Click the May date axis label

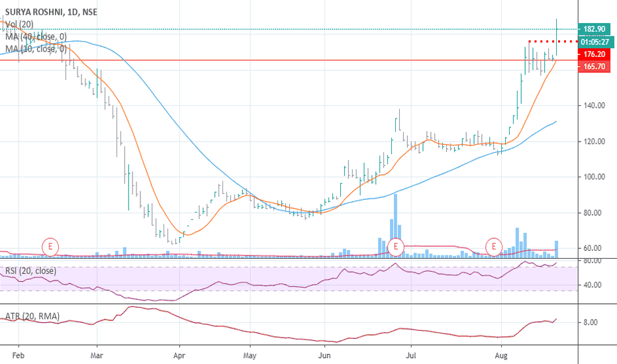[x=250, y=356]
